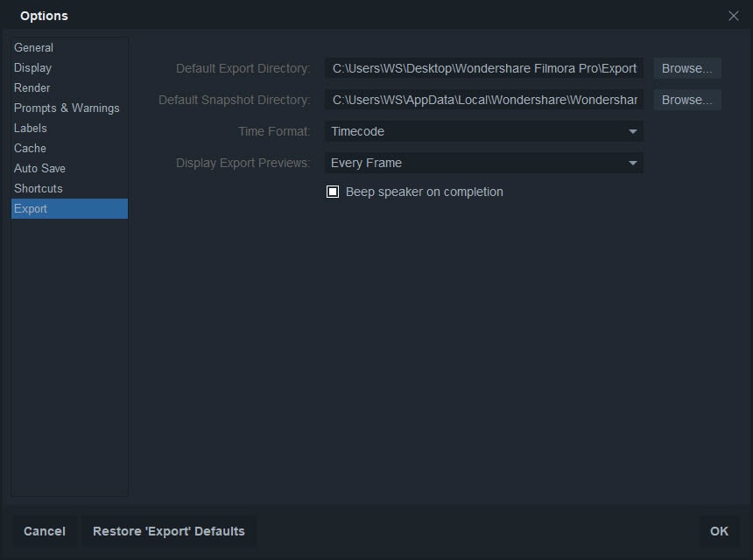Go to Prompts & Warnings settings
753x560 pixels.
67,108
